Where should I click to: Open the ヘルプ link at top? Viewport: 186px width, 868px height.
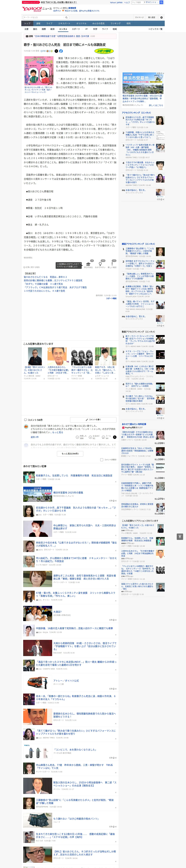coord(127,2)
